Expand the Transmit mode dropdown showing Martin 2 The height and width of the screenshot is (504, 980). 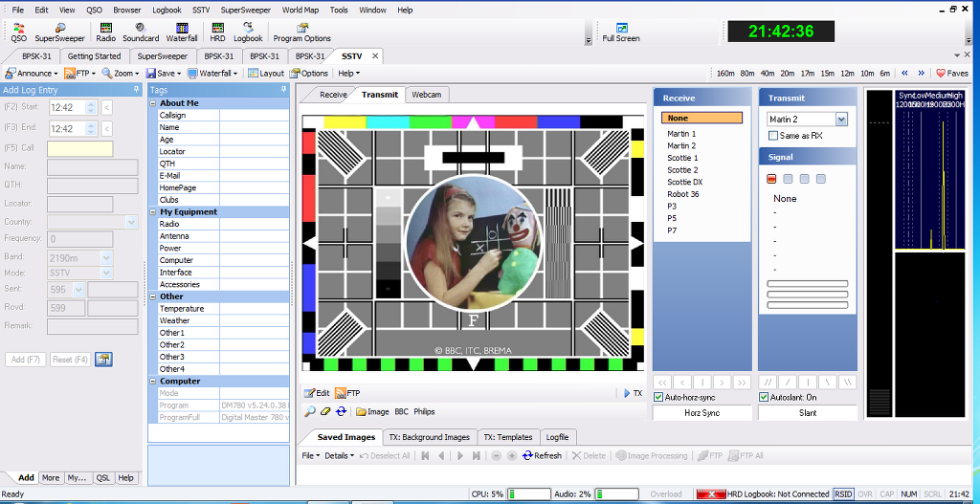pyautogui.click(x=841, y=120)
